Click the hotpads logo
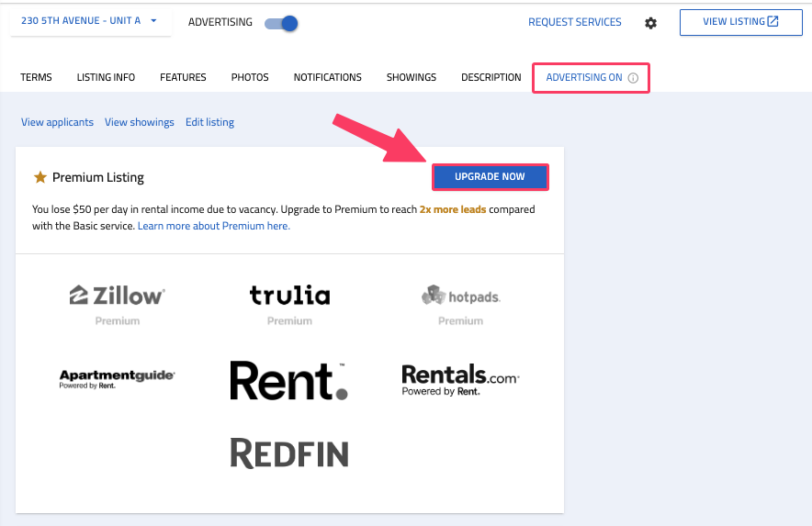This screenshot has height=526, width=812. [x=461, y=297]
